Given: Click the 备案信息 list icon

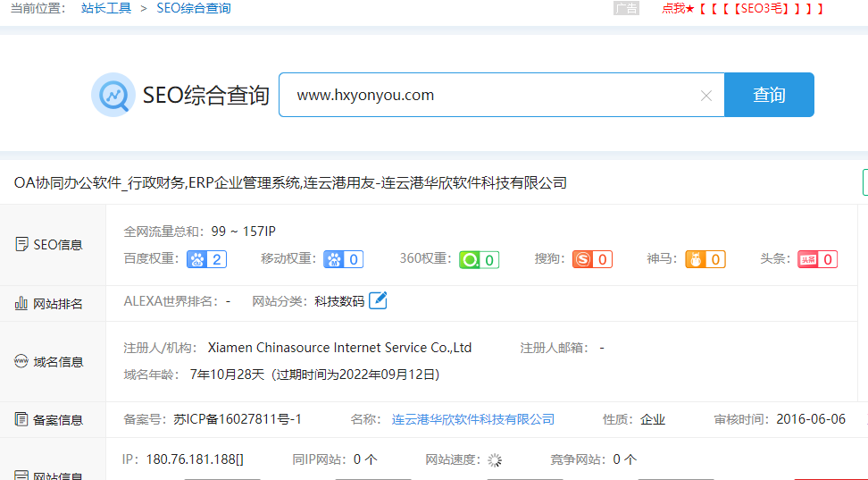Looking at the screenshot, I should point(21,419).
